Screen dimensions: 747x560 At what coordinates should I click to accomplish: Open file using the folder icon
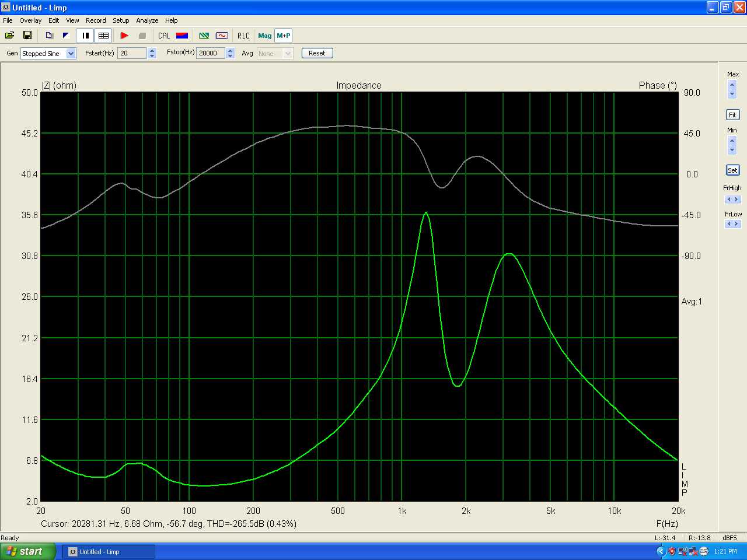tap(10, 36)
